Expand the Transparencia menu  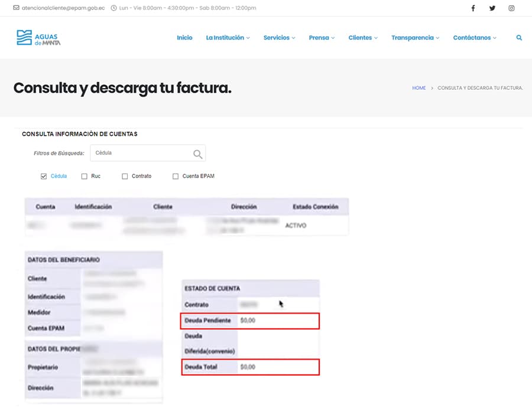point(415,38)
